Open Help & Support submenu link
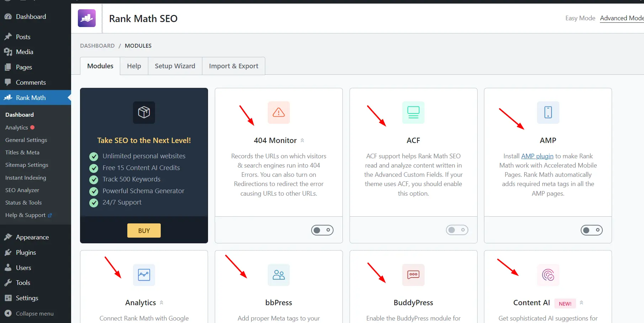Screen dimensions: 644x323 [x=26, y=215]
